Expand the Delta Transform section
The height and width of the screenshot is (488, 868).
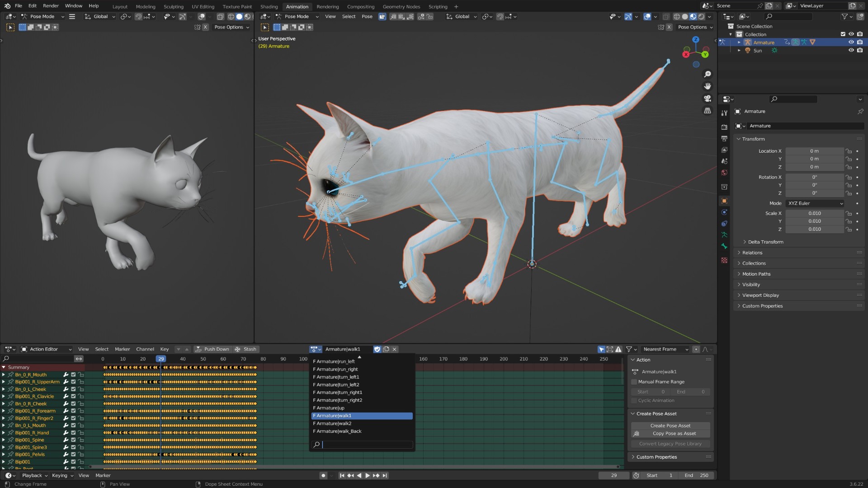click(765, 242)
